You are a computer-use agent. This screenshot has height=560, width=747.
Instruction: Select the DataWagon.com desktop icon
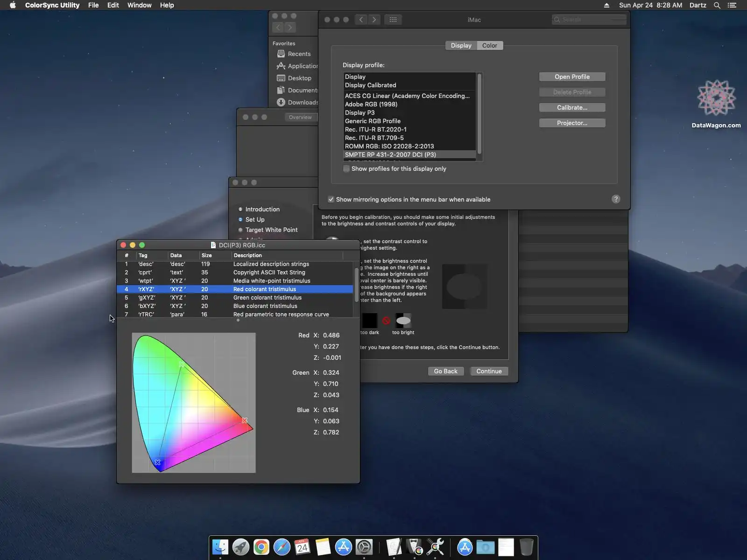point(716,104)
